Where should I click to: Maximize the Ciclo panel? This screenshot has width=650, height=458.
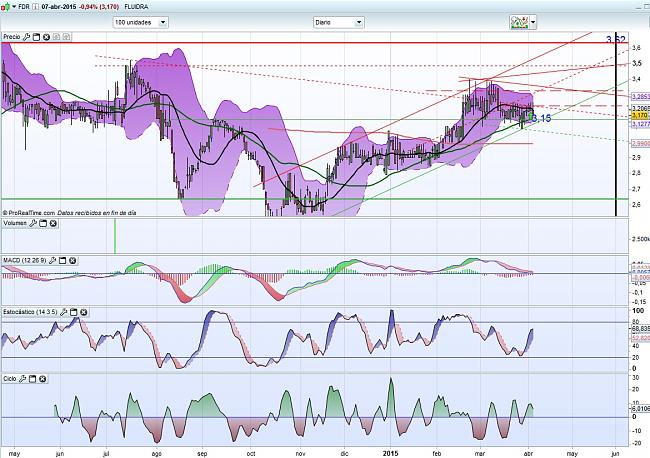coord(32,379)
